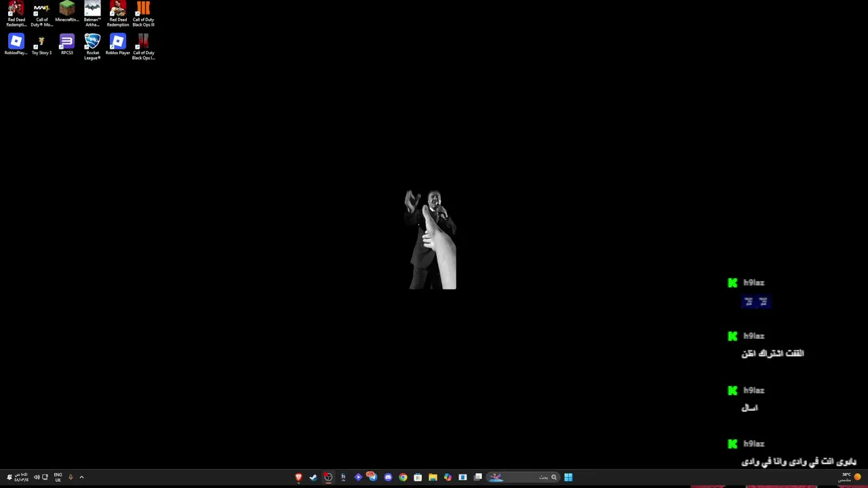Select the Call of Duty Black Ops II icon
Image resolution: width=868 pixels, height=488 pixels.
[143, 47]
